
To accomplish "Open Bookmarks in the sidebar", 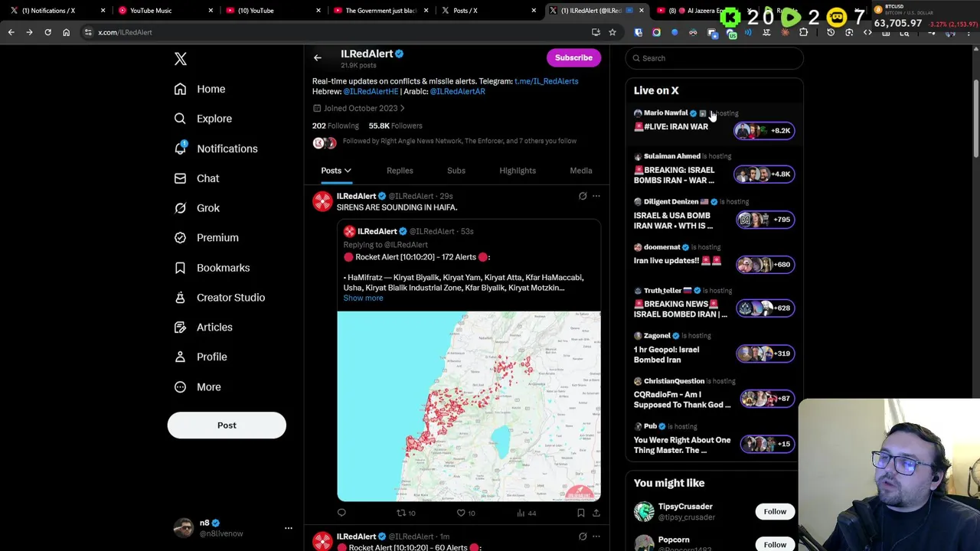I will pyautogui.click(x=212, y=268).
